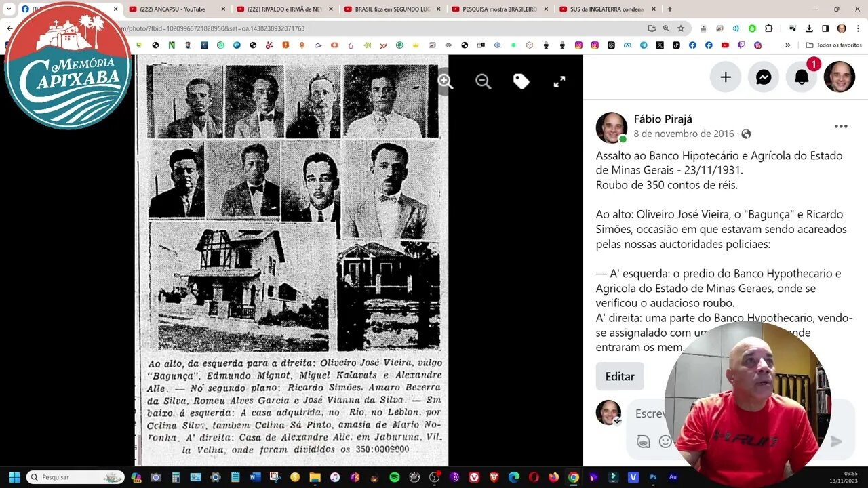Open Chrome profile avatar

(x=842, y=28)
